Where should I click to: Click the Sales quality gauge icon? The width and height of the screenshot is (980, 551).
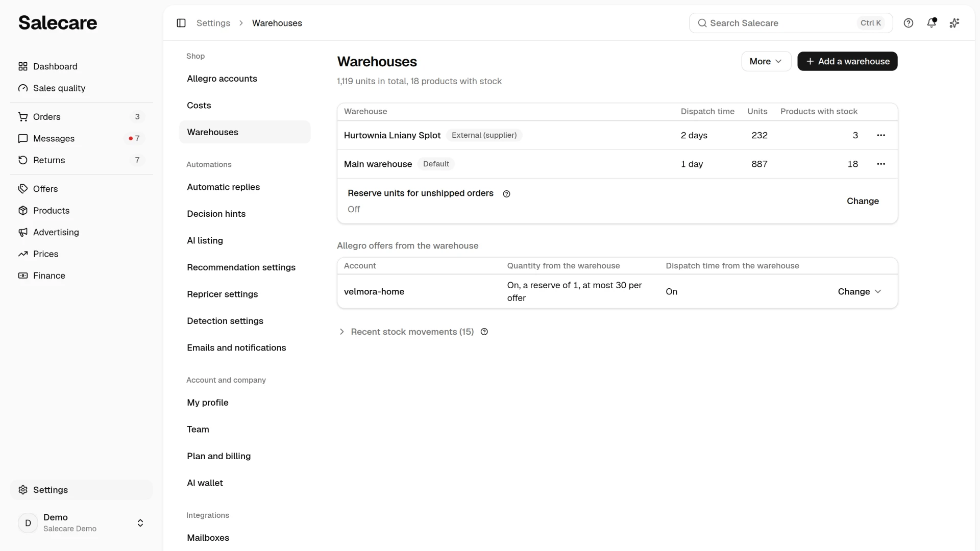(23, 88)
